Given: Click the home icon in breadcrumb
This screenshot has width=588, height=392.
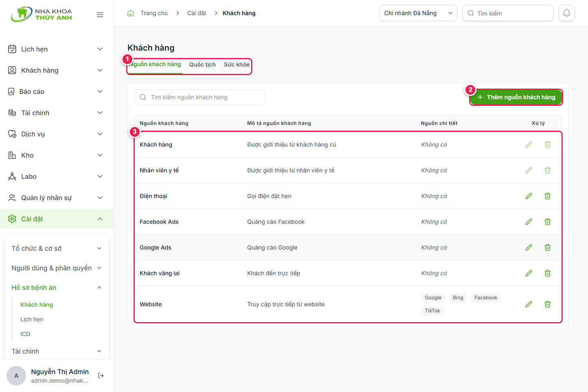Looking at the screenshot, I should 131,13.
